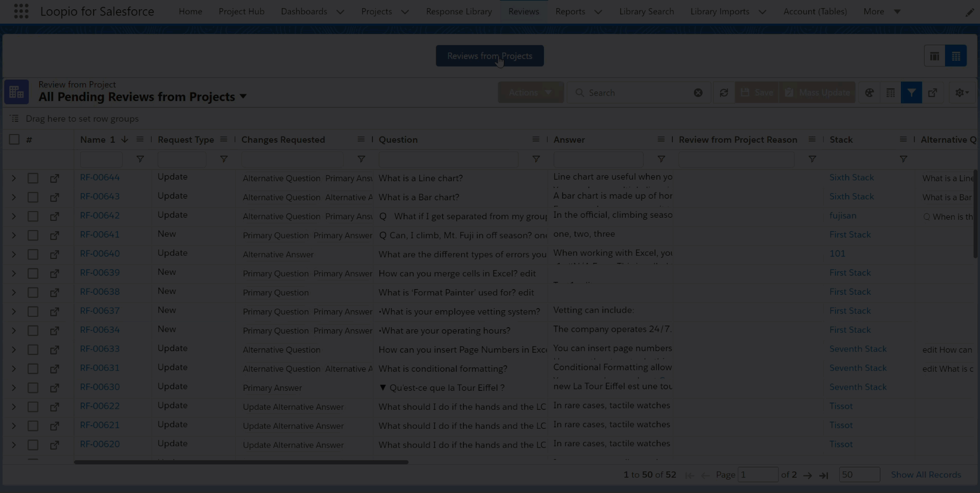Click the page size field showing 50
Screen dimensions: 980x493
[859, 475]
